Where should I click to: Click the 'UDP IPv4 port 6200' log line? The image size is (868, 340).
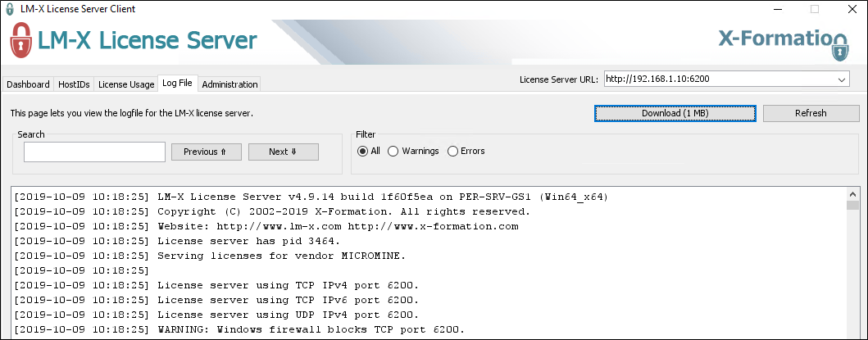(x=216, y=315)
